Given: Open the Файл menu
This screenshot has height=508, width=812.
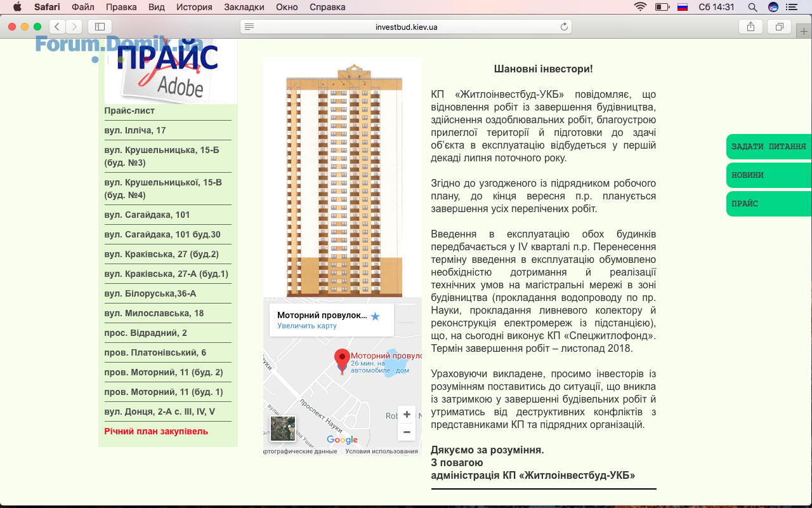Looking at the screenshot, I should pos(83,7).
